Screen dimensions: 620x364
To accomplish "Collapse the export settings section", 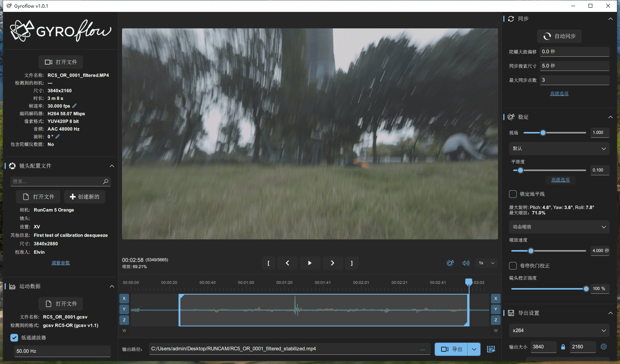I will 610,313.
